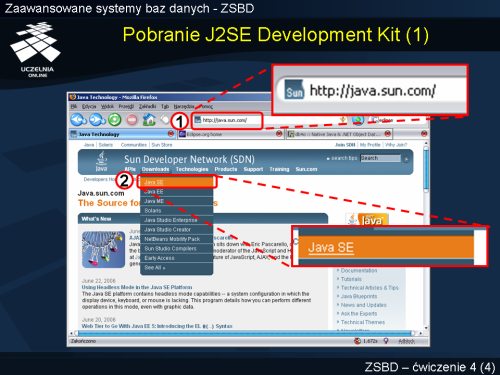The image size is (500, 375).
Task: Click the Firefox search box containing eclipse
Action: [397, 120]
